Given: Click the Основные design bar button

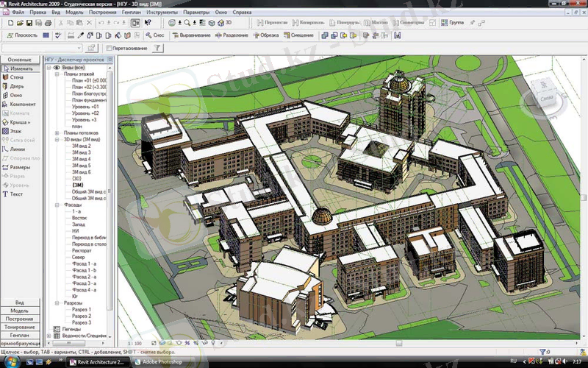Looking at the screenshot, I should tap(21, 58).
